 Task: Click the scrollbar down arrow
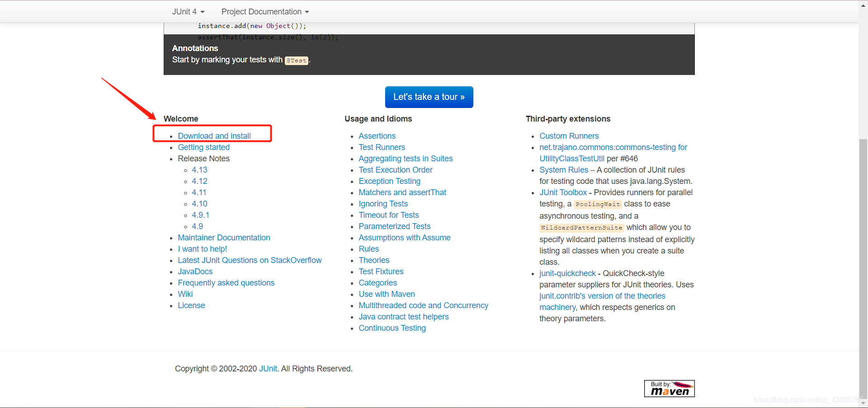(863, 403)
